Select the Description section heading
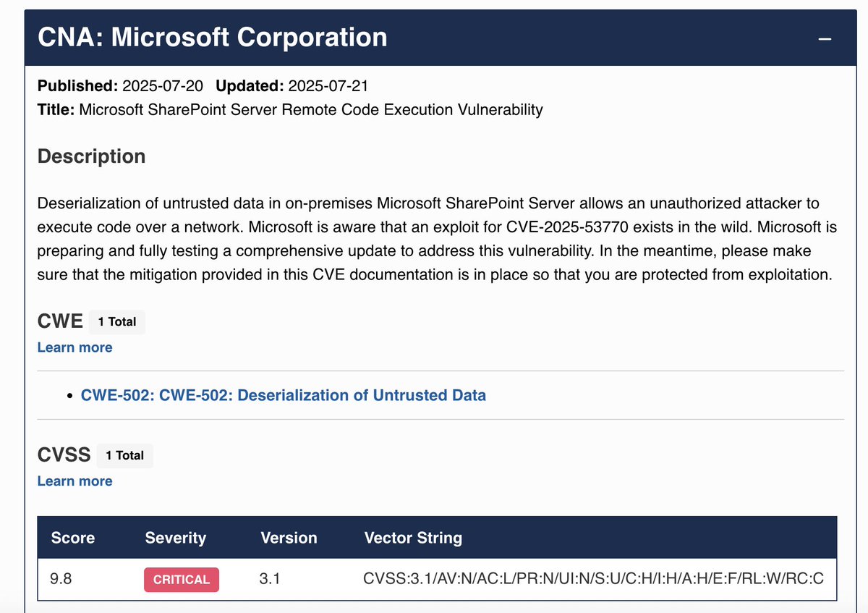868x613 pixels. coord(91,156)
